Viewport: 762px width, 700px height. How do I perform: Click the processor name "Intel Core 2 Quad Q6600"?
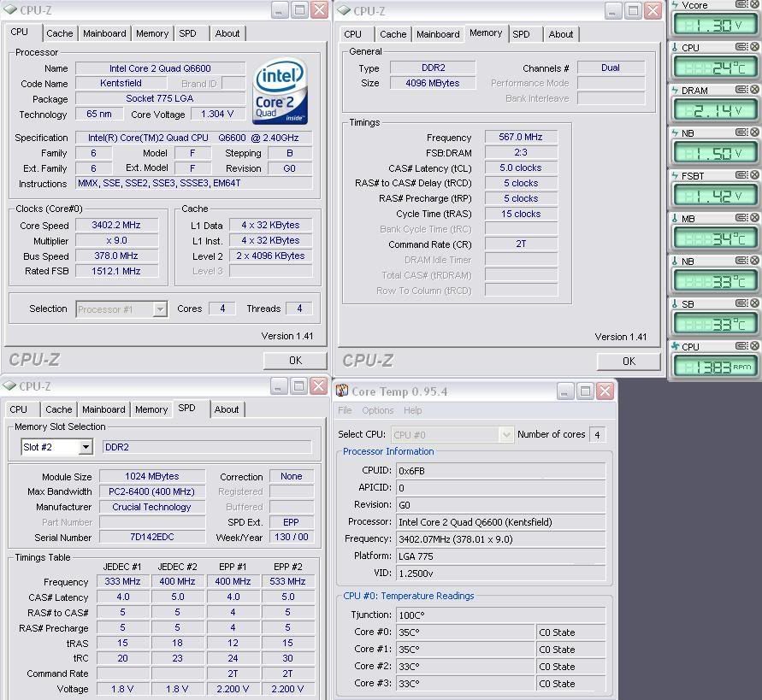[160, 68]
